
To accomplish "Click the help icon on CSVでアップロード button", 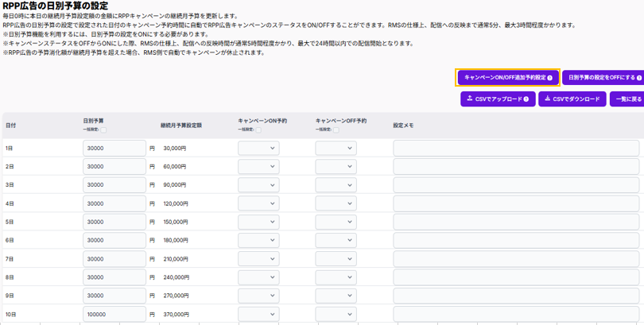I will [526, 99].
